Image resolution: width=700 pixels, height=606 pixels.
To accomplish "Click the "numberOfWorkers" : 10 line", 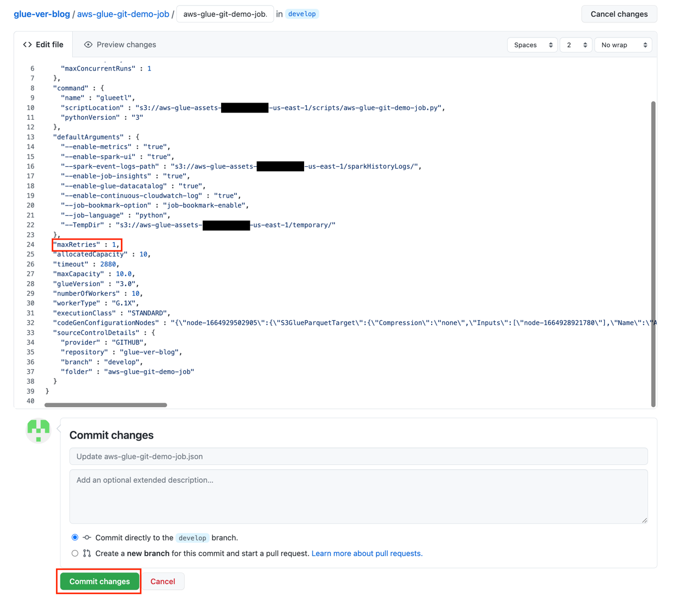I will 98,293.
